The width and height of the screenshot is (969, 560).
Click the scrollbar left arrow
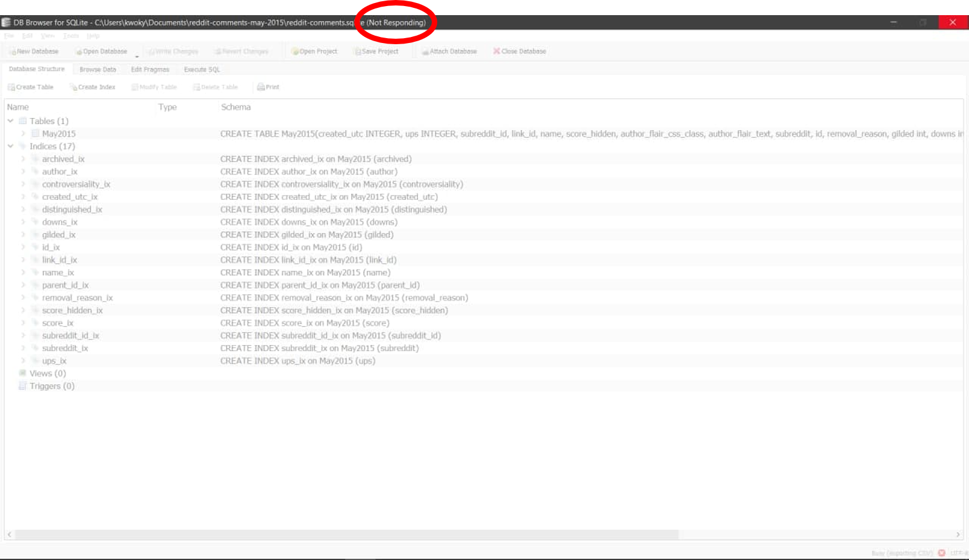9,535
